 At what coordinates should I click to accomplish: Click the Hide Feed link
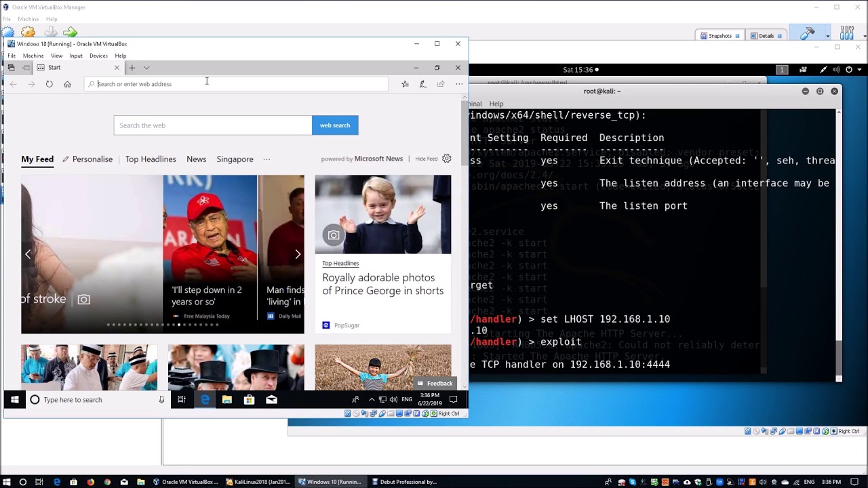pyautogui.click(x=426, y=159)
